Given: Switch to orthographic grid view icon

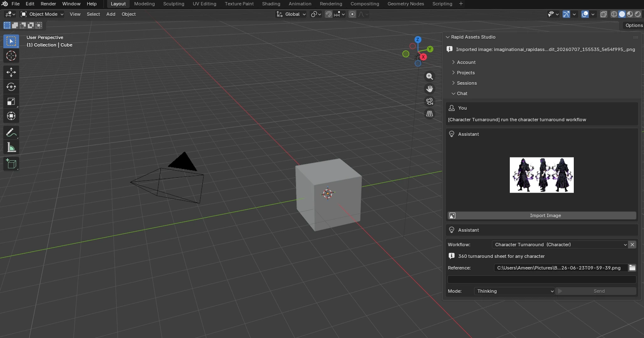Looking at the screenshot, I should (430, 114).
